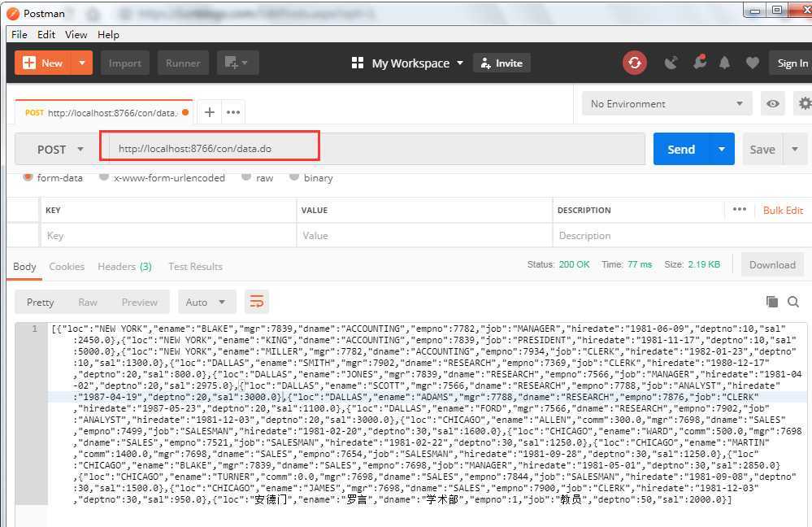Click the sync status icon
Viewport: 812px width, 527px height.
tap(634, 63)
